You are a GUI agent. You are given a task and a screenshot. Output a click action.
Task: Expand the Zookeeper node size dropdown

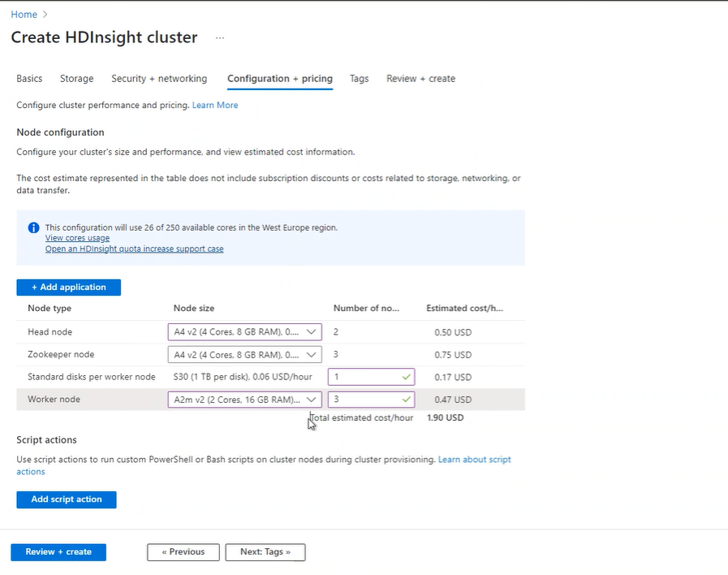pos(244,355)
